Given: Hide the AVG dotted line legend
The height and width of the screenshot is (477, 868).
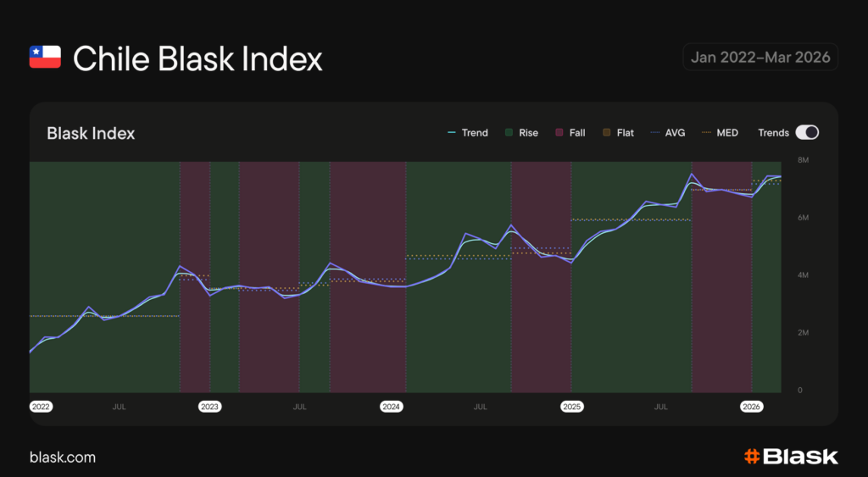Looking at the screenshot, I should coord(668,133).
